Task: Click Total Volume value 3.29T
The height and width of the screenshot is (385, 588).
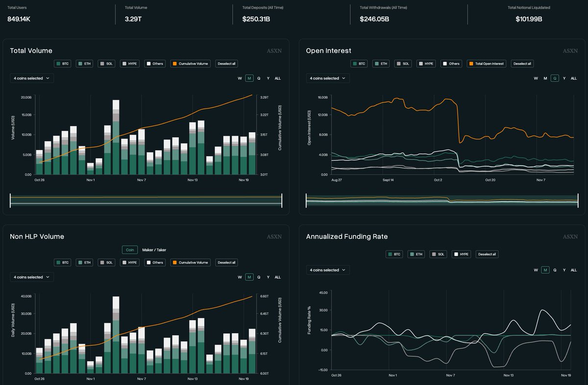Action: coord(133,19)
